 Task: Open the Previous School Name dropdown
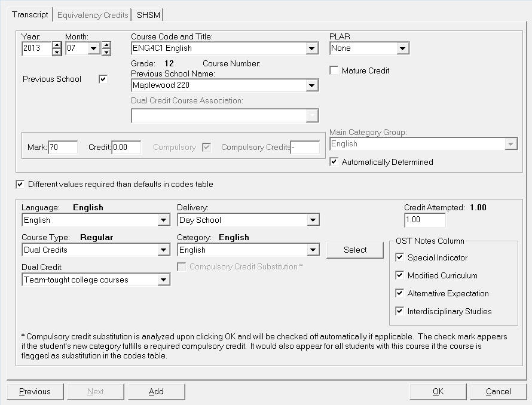pyautogui.click(x=311, y=85)
